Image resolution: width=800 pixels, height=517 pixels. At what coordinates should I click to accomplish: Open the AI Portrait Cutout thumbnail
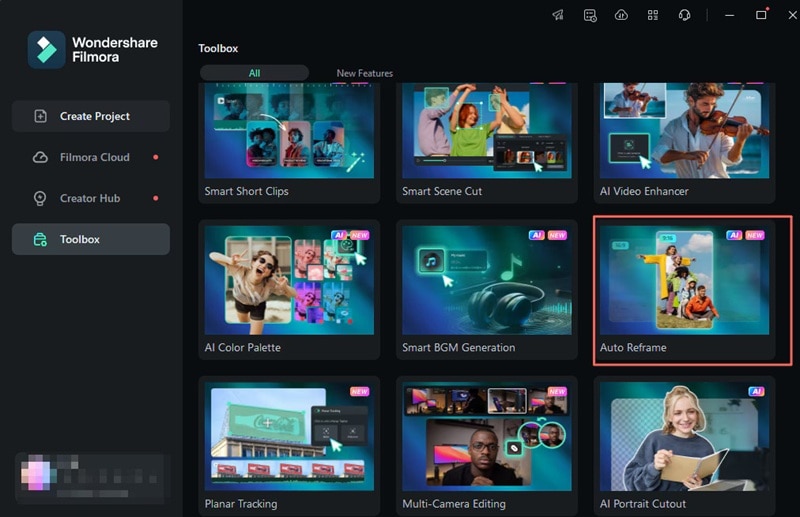point(684,436)
